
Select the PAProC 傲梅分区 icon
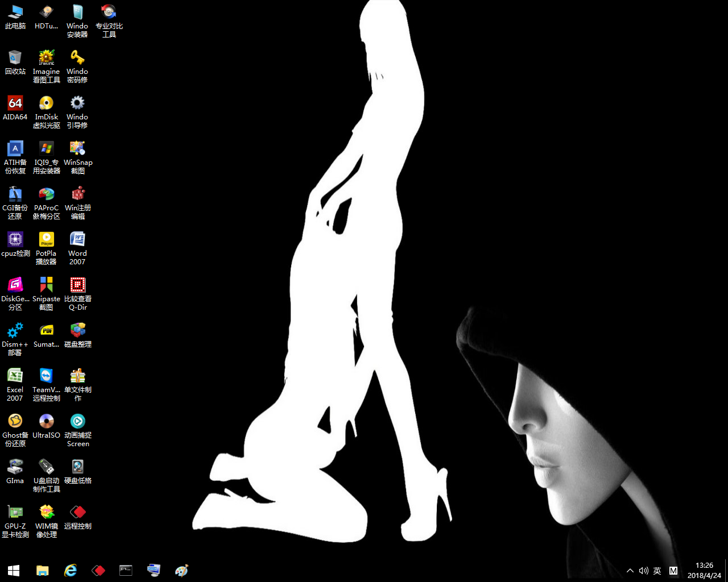coord(46,203)
